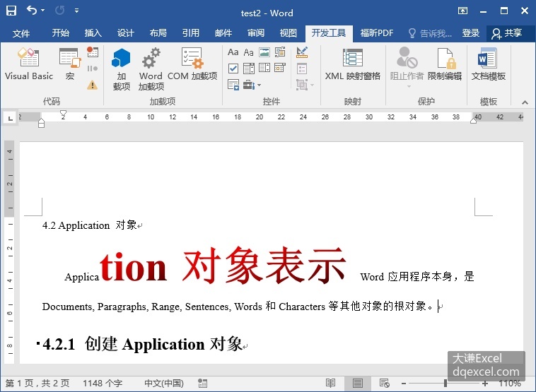Click the 告诉我 Tell Me search box
The height and width of the screenshot is (392, 536).
point(430,33)
